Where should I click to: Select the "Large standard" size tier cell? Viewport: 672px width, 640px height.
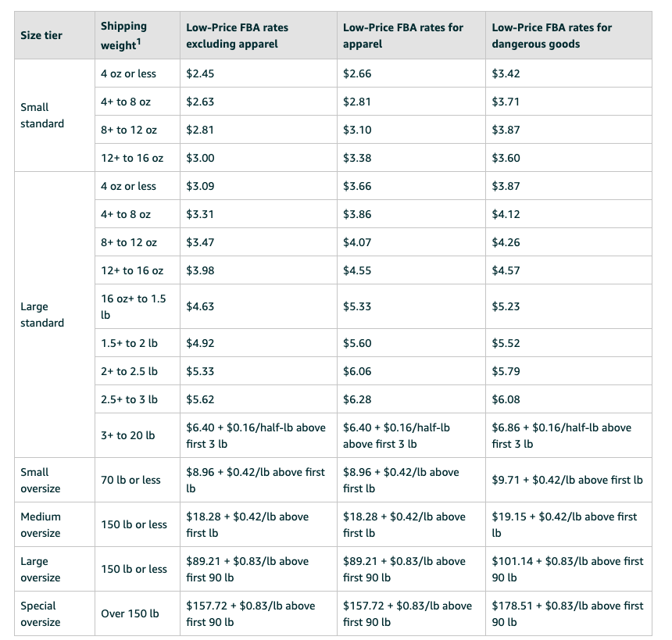[x=42, y=315]
